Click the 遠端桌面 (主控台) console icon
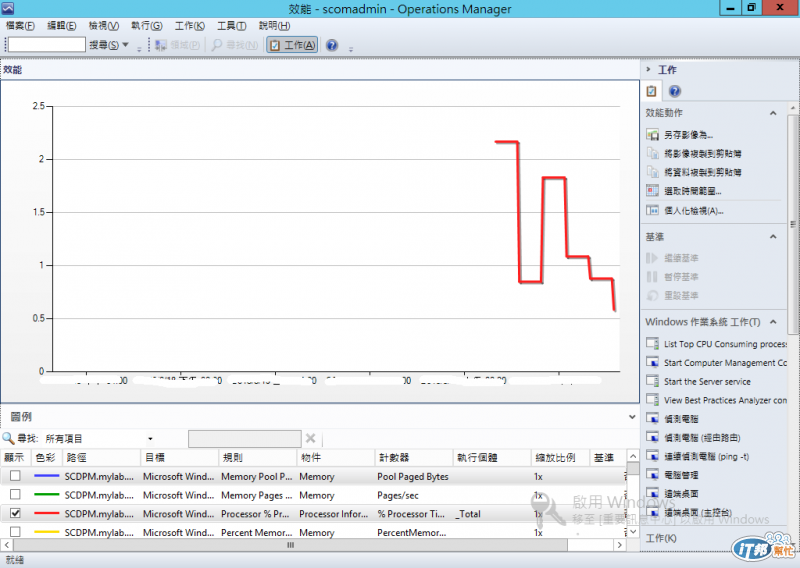800x568 pixels. (652, 512)
